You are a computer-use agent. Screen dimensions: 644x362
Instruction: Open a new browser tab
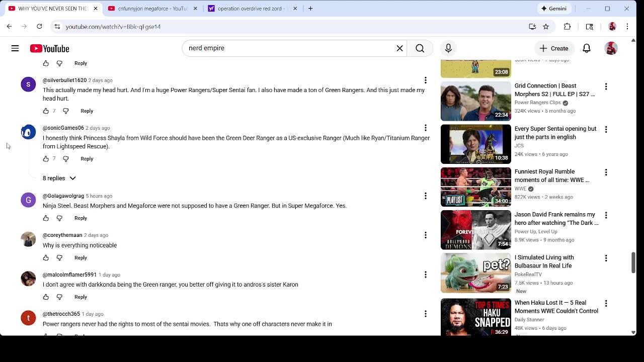pos(310,9)
